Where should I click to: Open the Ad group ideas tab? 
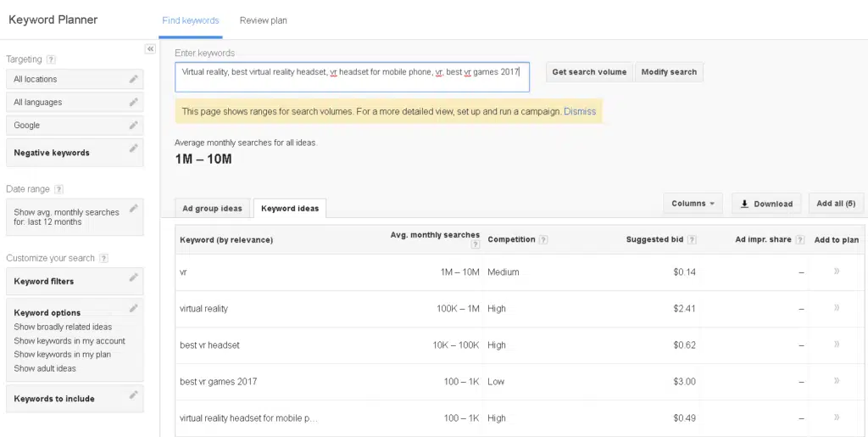pos(213,209)
